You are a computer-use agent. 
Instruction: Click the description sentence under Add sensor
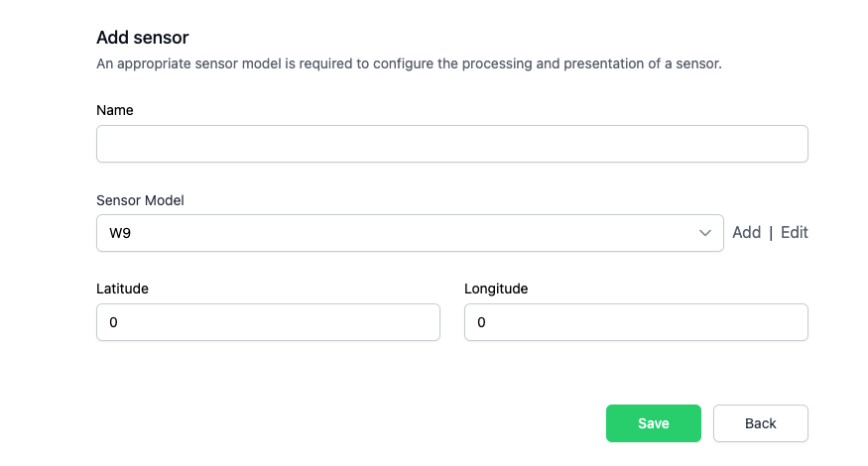point(408,64)
